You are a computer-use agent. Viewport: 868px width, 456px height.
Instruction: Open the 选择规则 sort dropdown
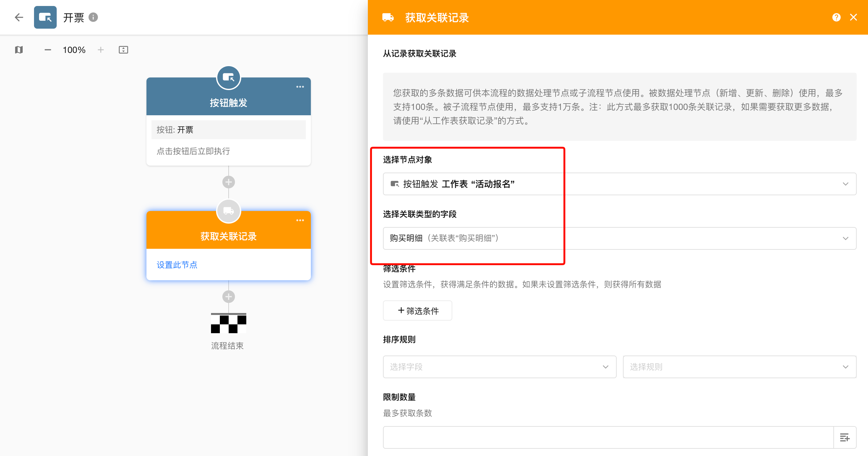point(739,367)
